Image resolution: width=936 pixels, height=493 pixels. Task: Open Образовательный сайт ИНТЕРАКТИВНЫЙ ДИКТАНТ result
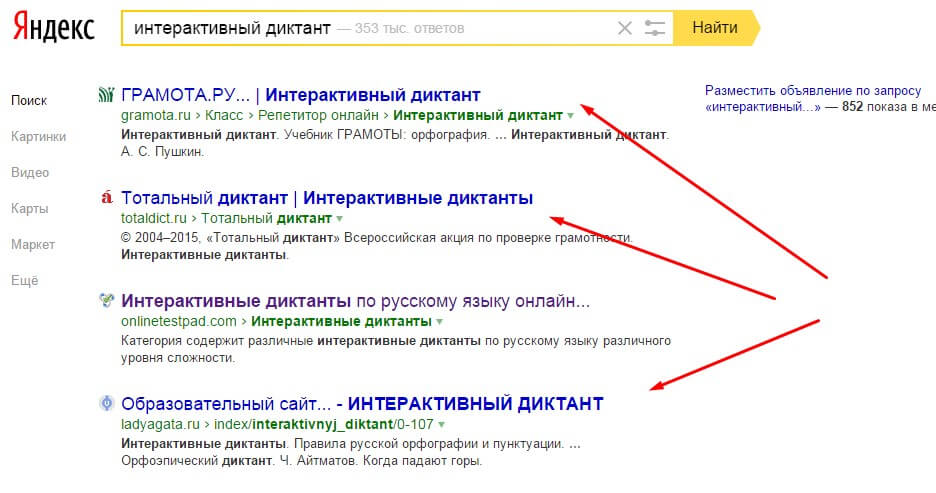click(x=362, y=404)
